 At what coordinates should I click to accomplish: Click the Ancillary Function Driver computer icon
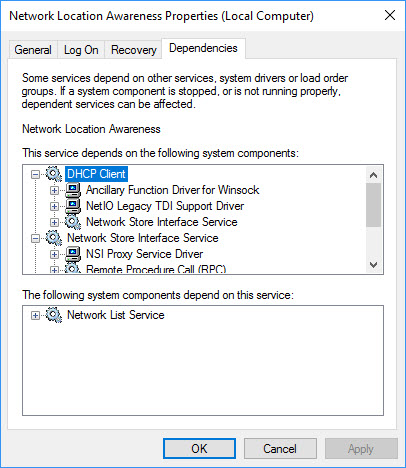pos(73,190)
